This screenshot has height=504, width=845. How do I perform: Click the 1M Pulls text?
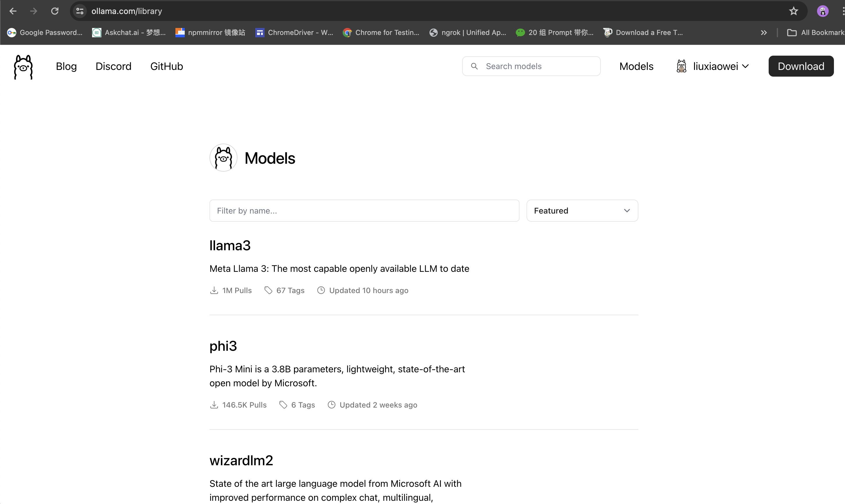pos(237,291)
